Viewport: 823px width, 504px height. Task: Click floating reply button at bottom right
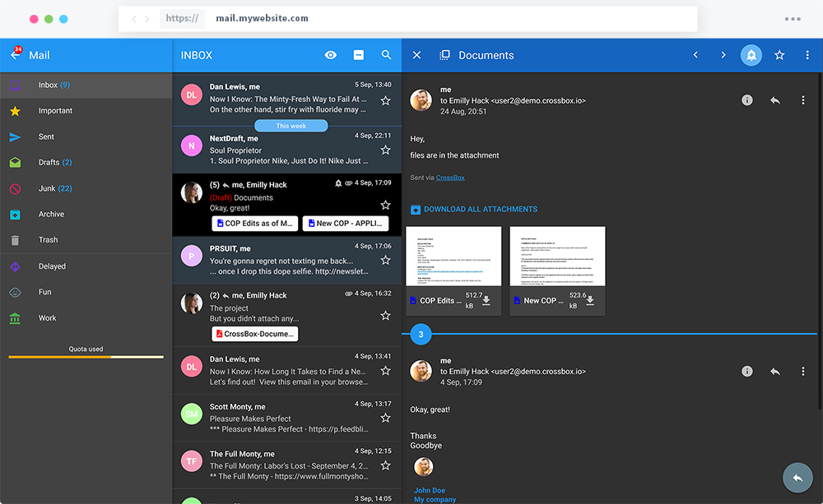[x=797, y=478]
